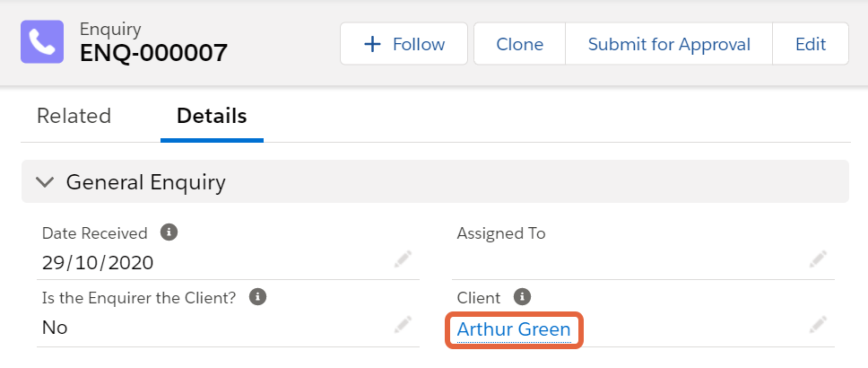Screen dimensions: 868x368
Task: Edit Date Received via its pencil icon
Action: [403, 259]
